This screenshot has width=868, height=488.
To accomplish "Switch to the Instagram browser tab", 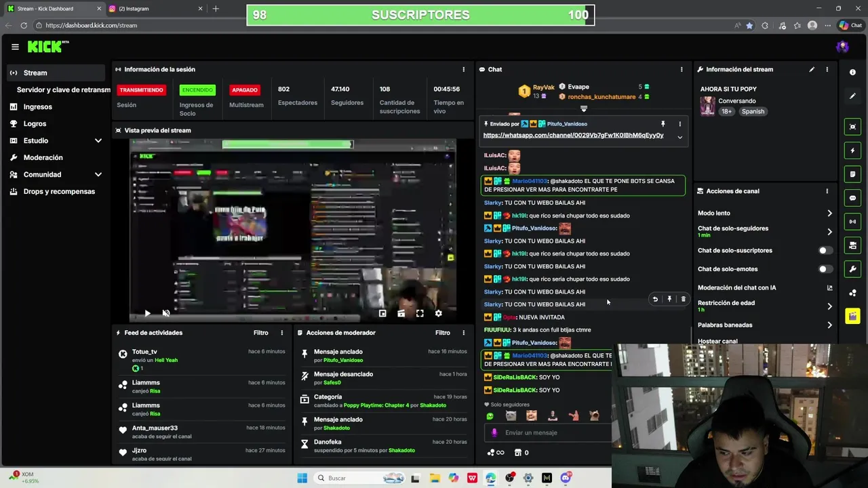I will click(155, 9).
